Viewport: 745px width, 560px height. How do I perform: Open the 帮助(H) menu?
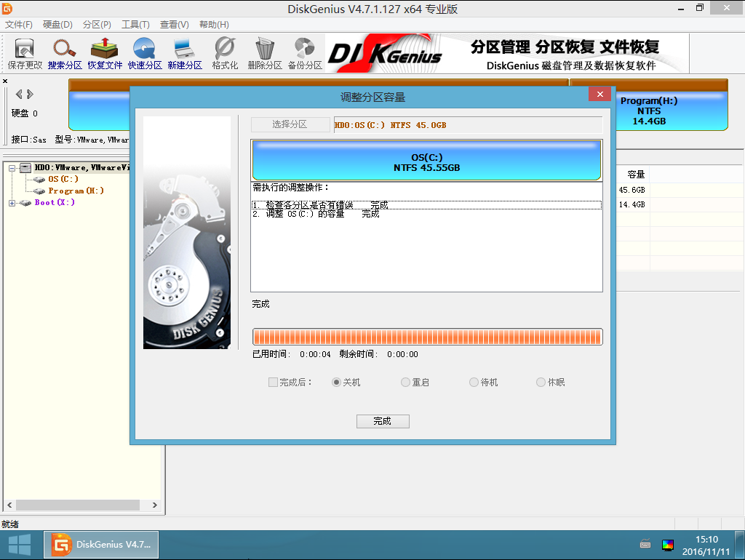(214, 25)
